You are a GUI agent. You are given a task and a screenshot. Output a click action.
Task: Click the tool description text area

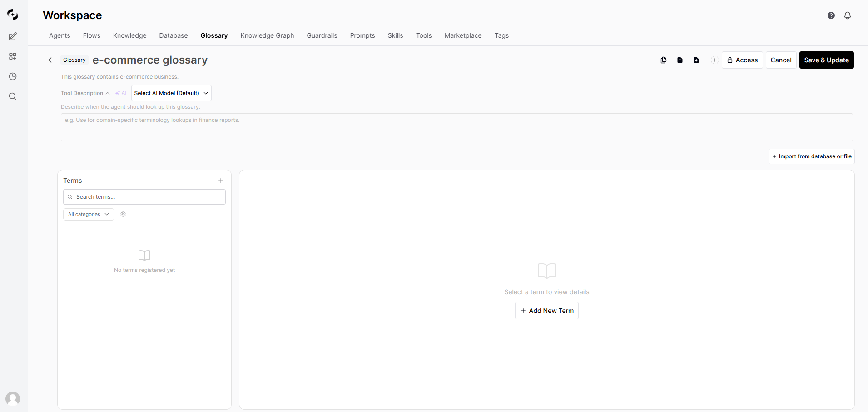click(x=457, y=127)
